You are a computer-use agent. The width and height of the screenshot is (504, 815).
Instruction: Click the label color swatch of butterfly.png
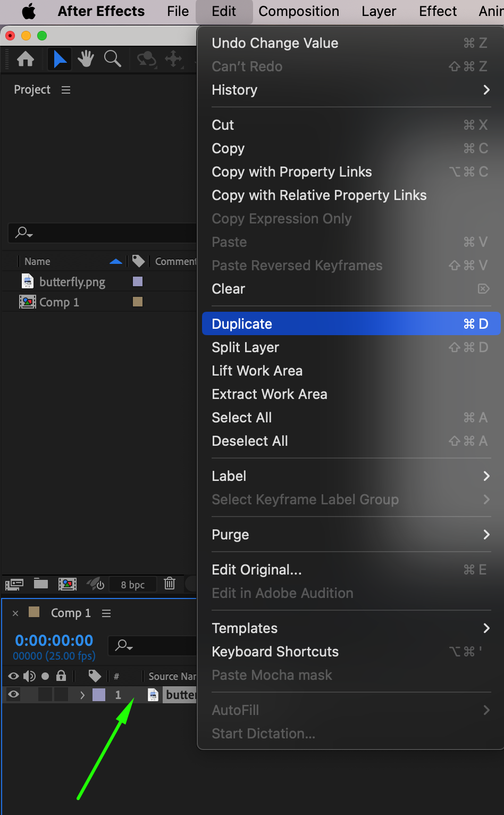[x=138, y=281]
